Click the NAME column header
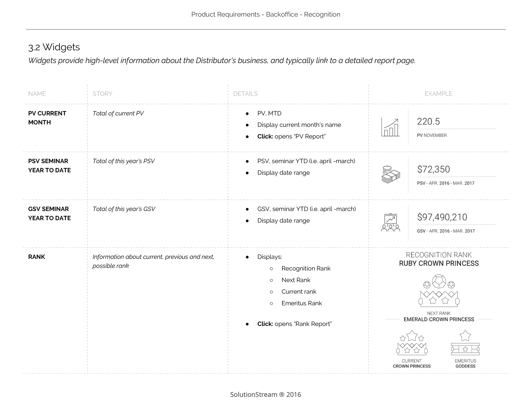 pos(37,94)
